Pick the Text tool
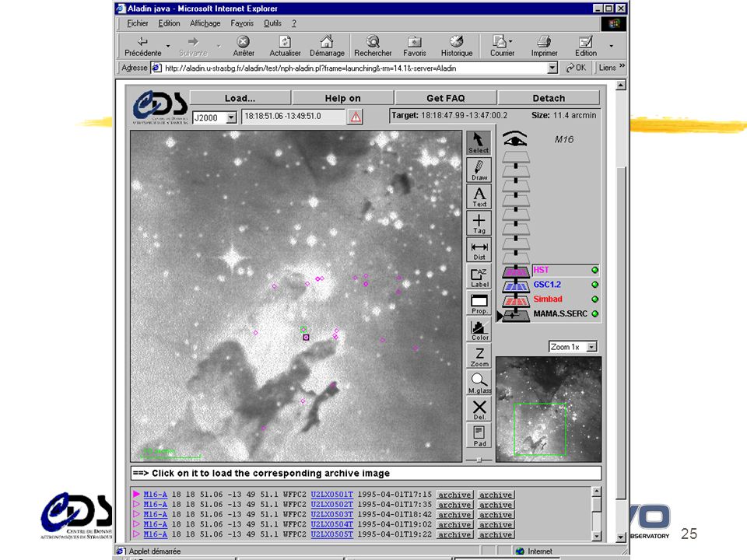Image resolution: width=747 pixels, height=560 pixels. coord(479,196)
